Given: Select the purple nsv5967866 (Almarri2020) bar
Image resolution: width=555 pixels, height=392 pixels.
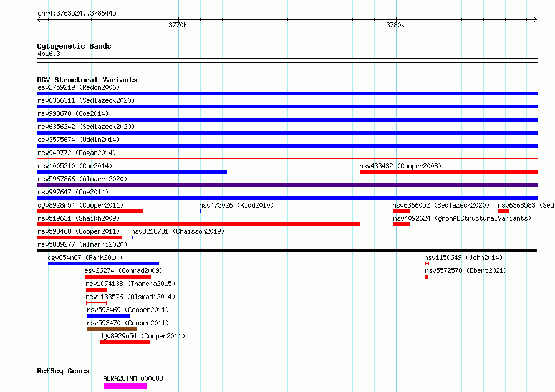Looking at the screenshot, I should click(287, 185).
